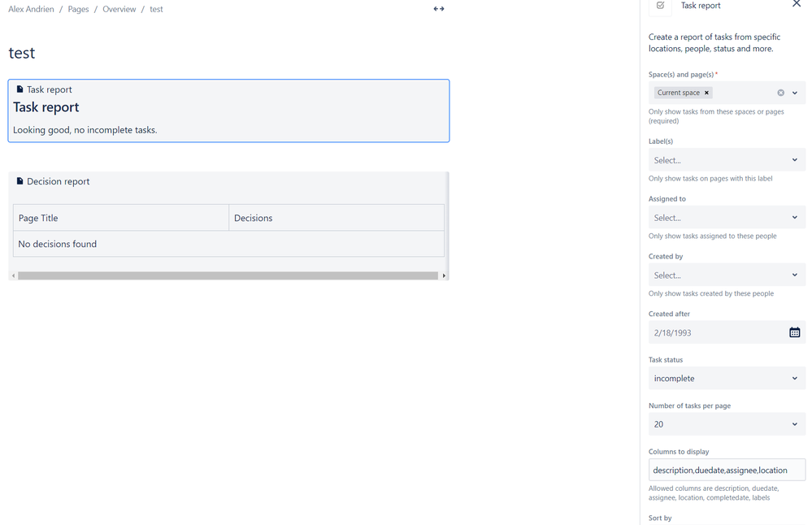Open the Task status dropdown showing incomplete
The width and height of the screenshot is (812, 525).
[727, 378]
